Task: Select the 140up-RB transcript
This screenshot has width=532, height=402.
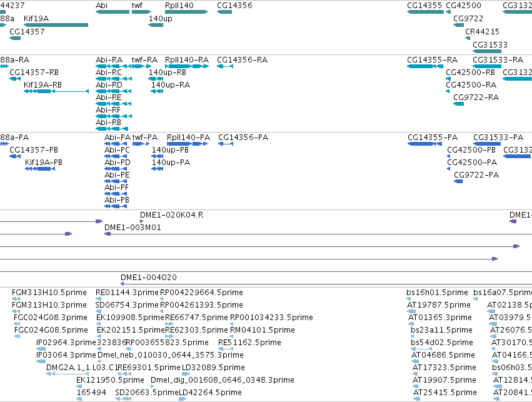Action: point(156,79)
